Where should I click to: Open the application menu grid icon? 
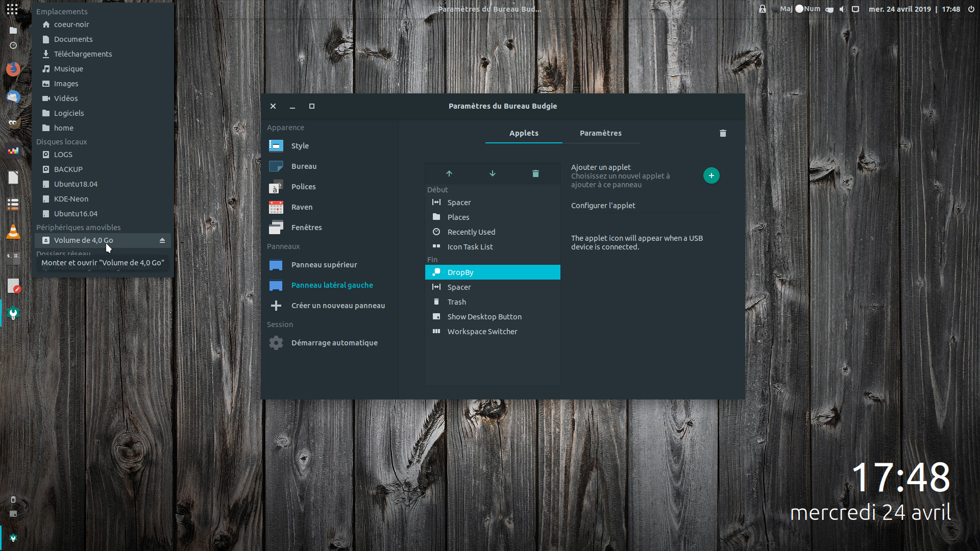12,9
